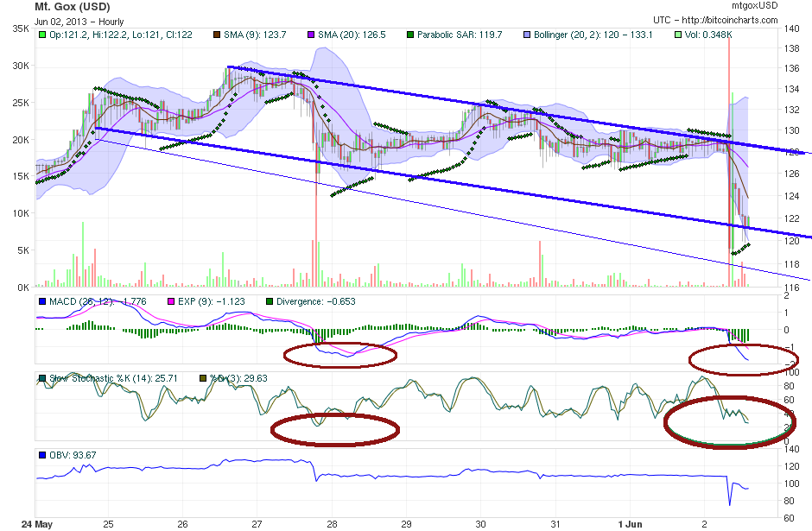The width and height of the screenshot is (812, 531).
Task: Click the Slow Stochastic %K legend swatch
Action: [x=42, y=378]
